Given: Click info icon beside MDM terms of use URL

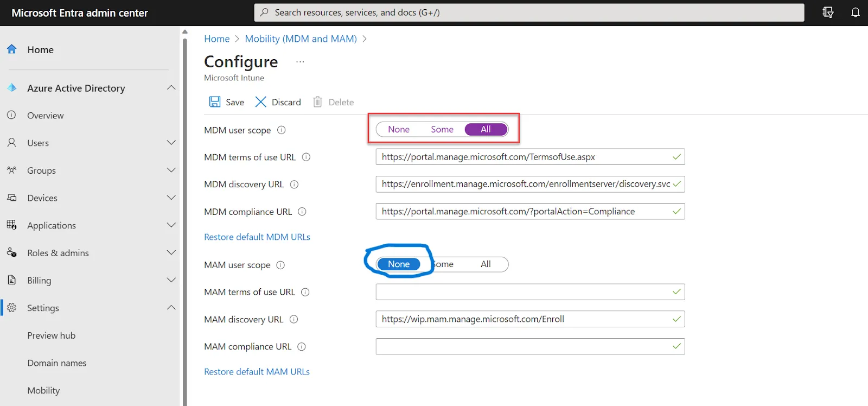Looking at the screenshot, I should point(306,157).
